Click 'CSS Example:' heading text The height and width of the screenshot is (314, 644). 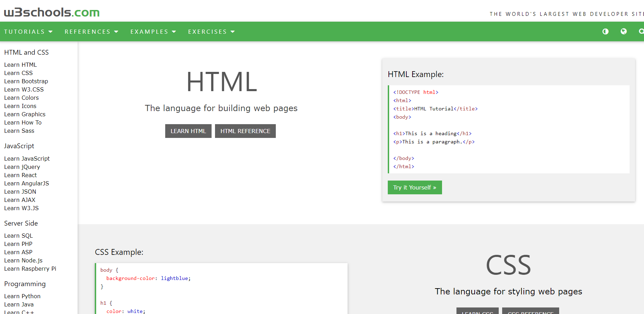(119, 252)
